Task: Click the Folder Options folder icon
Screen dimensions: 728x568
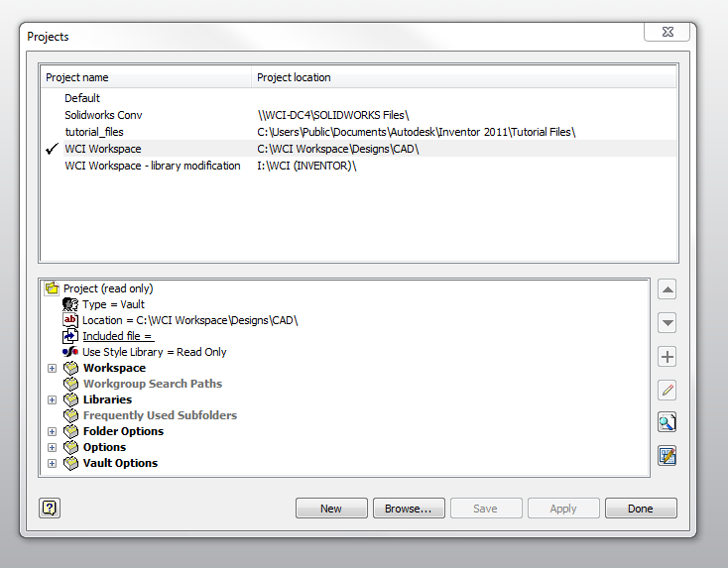Action: click(71, 431)
